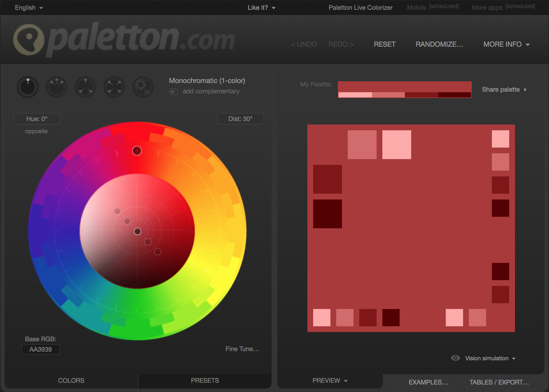This screenshot has width=549, height=392.
Task: Click the lightest pink strip in My Palette
Action: (355, 95)
